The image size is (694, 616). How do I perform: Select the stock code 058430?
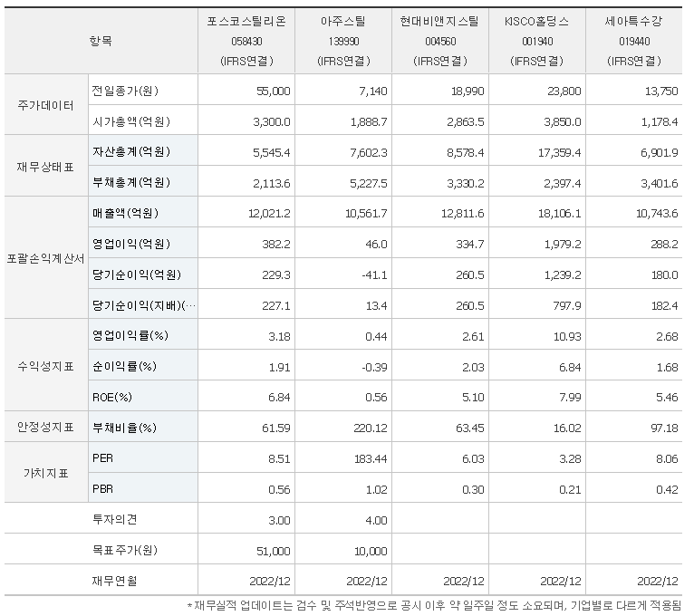coord(246,42)
